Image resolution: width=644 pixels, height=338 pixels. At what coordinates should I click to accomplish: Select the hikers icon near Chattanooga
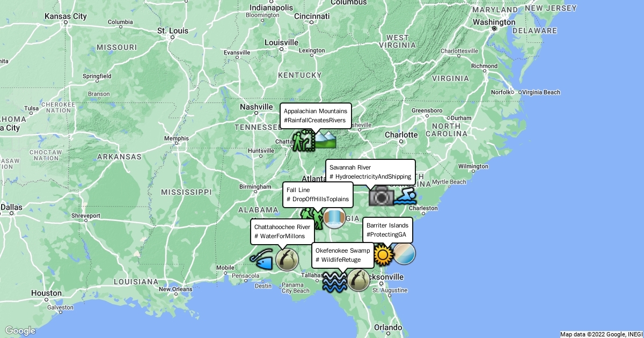point(303,140)
